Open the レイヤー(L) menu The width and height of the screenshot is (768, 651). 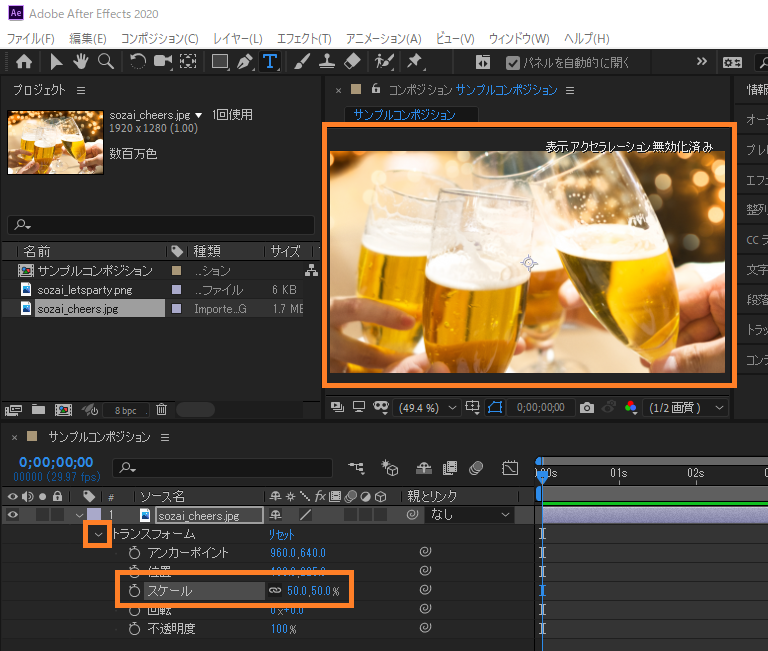pos(238,38)
